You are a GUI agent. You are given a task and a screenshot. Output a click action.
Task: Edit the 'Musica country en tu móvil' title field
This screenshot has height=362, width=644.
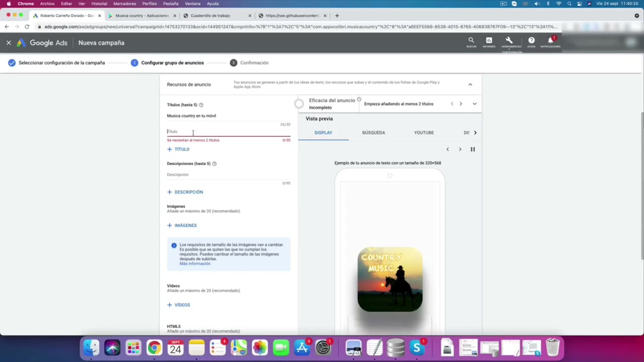tap(228, 116)
